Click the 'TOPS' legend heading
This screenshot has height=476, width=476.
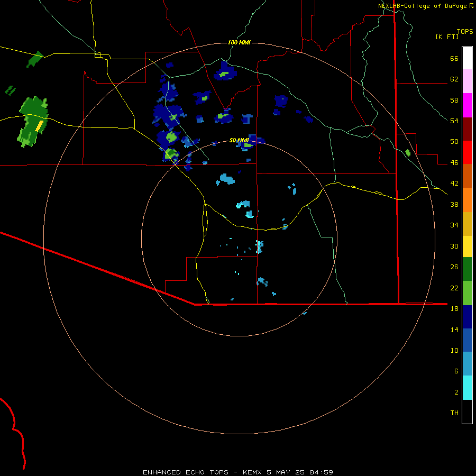465,31
